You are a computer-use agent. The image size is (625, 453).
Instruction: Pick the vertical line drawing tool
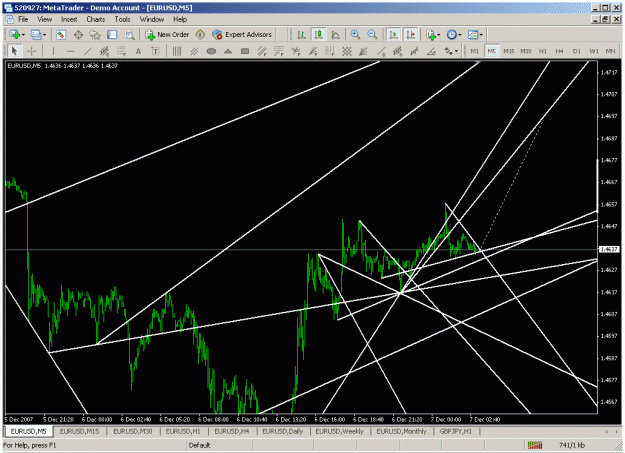click(53, 51)
